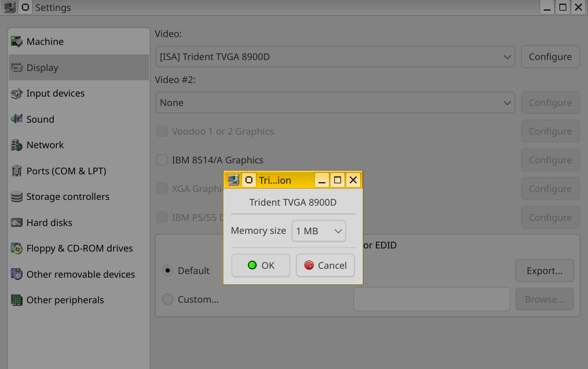Enable the IBM 8514/A Graphics checkbox
The width and height of the screenshot is (588, 369).
(x=162, y=160)
